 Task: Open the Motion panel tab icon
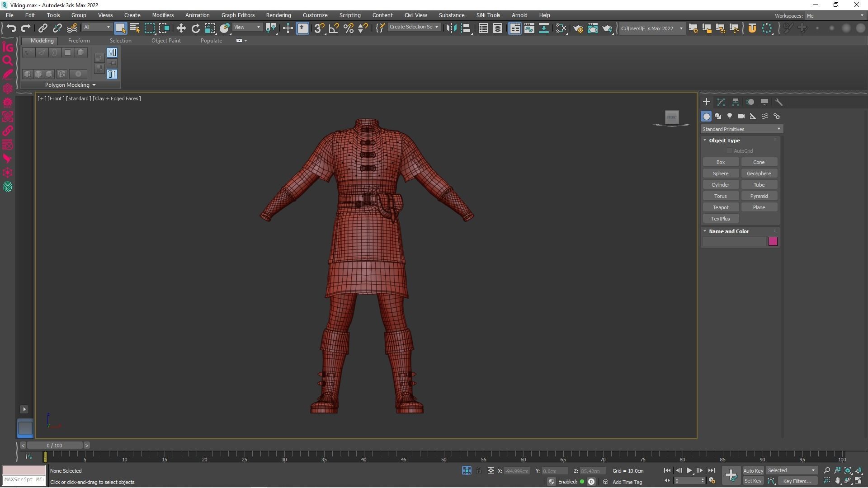[750, 102]
